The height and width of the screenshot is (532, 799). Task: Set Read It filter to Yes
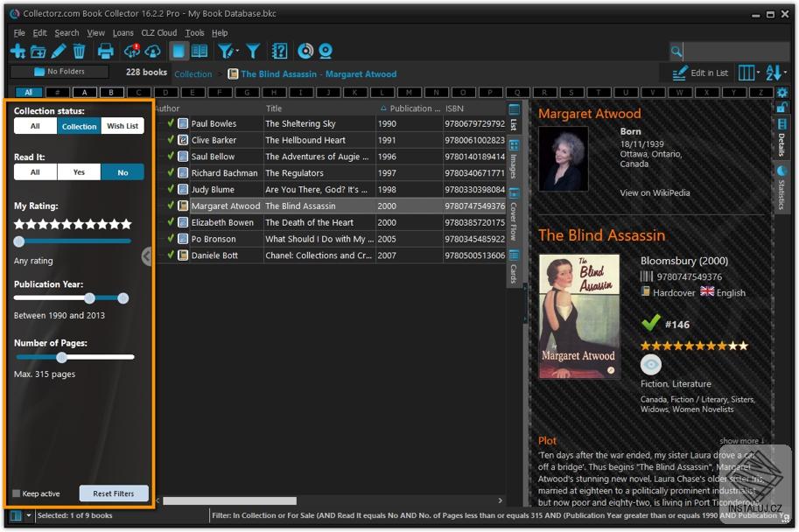click(x=79, y=172)
